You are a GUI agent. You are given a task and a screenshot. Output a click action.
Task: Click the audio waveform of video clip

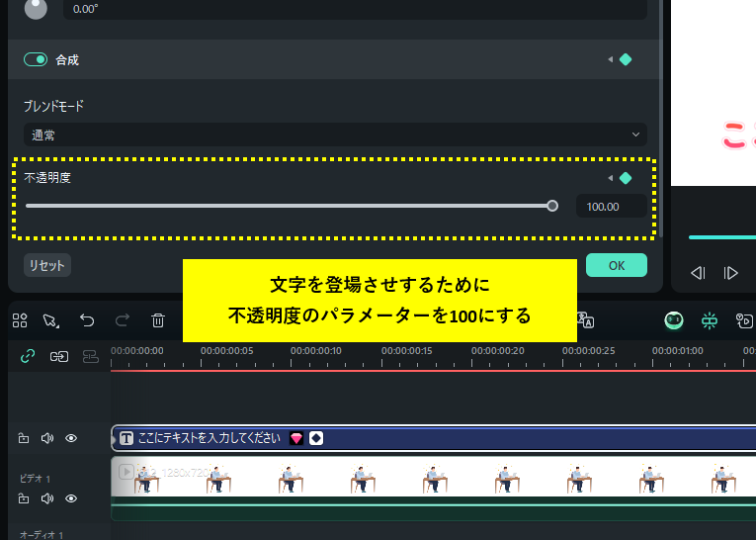[x=434, y=508]
